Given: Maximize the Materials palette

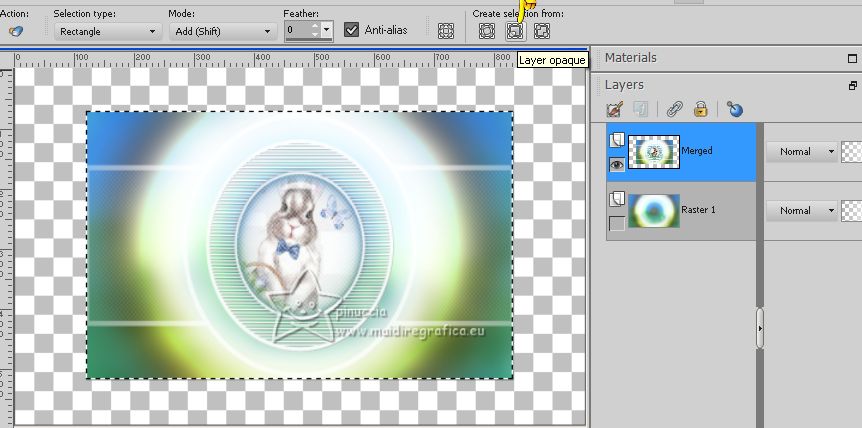Looking at the screenshot, I should 852,58.
